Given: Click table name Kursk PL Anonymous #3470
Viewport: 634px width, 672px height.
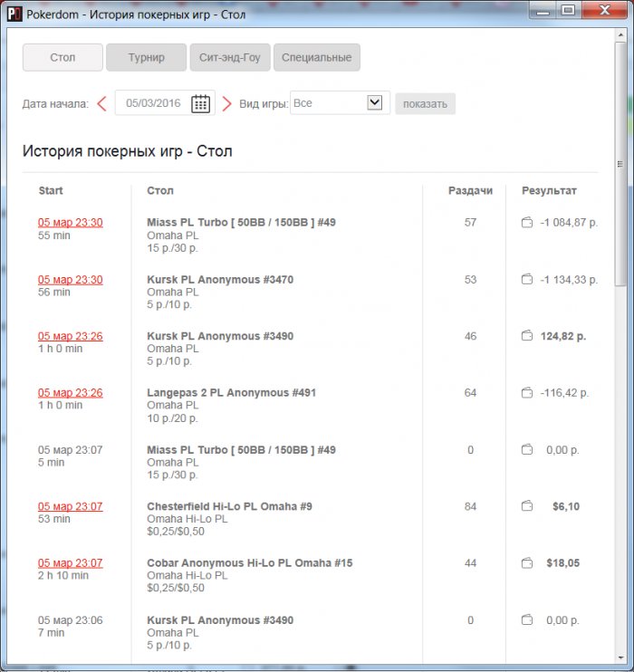Looking at the screenshot, I should tap(220, 280).
